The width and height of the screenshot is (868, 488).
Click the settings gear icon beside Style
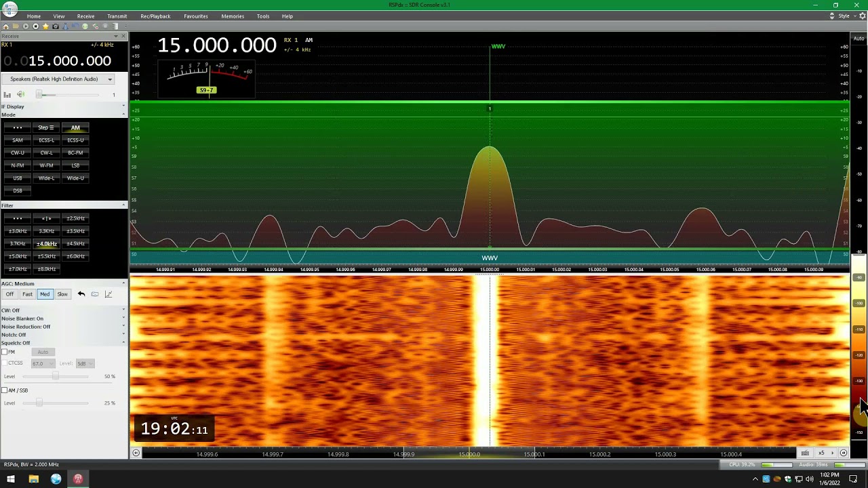pos(863,16)
